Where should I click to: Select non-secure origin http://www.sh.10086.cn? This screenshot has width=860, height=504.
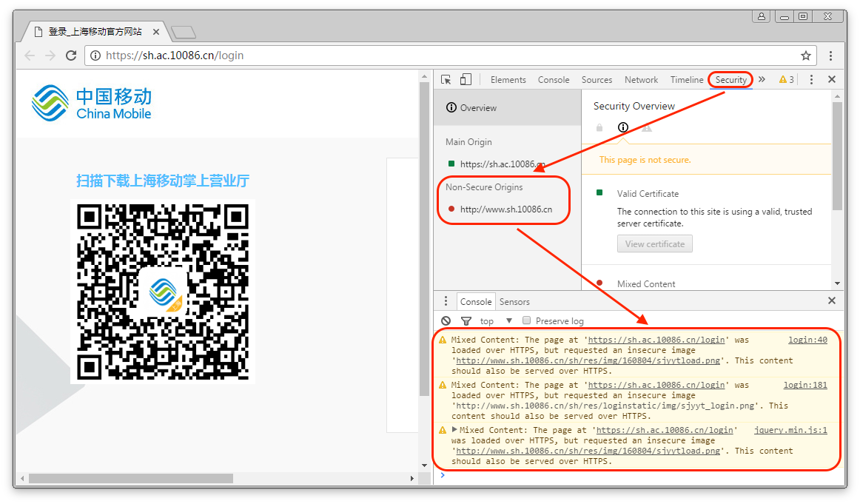[505, 209]
